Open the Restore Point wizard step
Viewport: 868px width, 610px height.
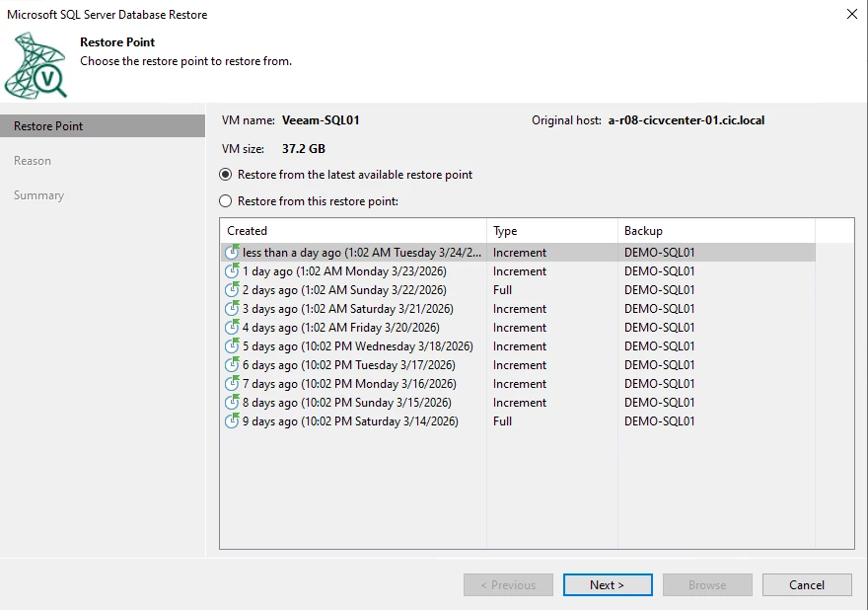coord(103,125)
